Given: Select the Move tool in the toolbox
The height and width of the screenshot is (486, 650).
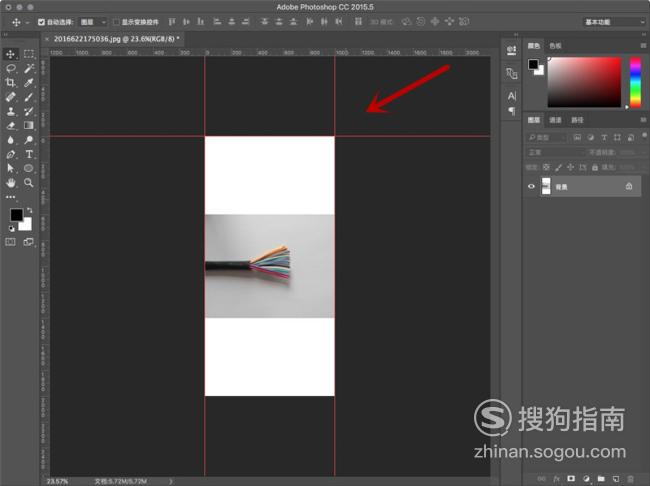Looking at the screenshot, I should coord(10,54).
